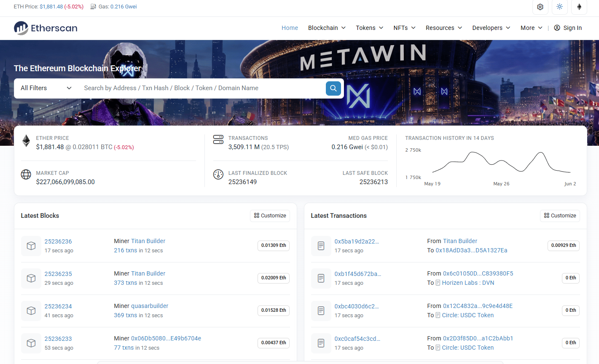The image size is (599, 364).
Task: Click the Last Finalized Block gauge icon
Action: [218, 174]
